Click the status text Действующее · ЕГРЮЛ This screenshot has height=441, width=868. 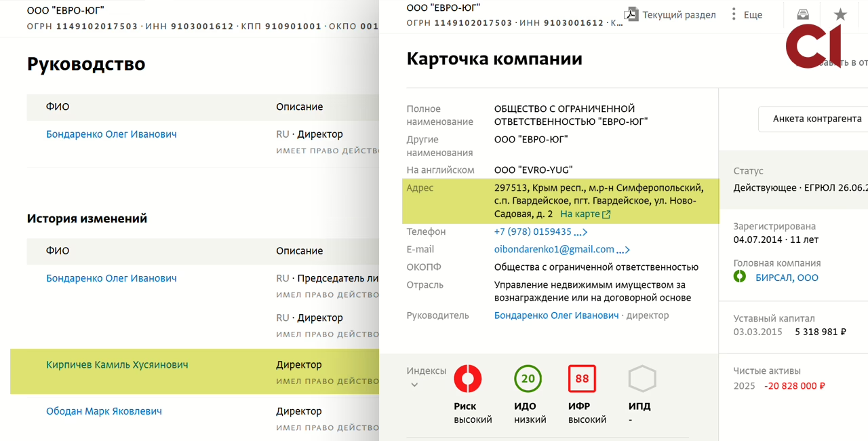pyautogui.click(x=800, y=187)
